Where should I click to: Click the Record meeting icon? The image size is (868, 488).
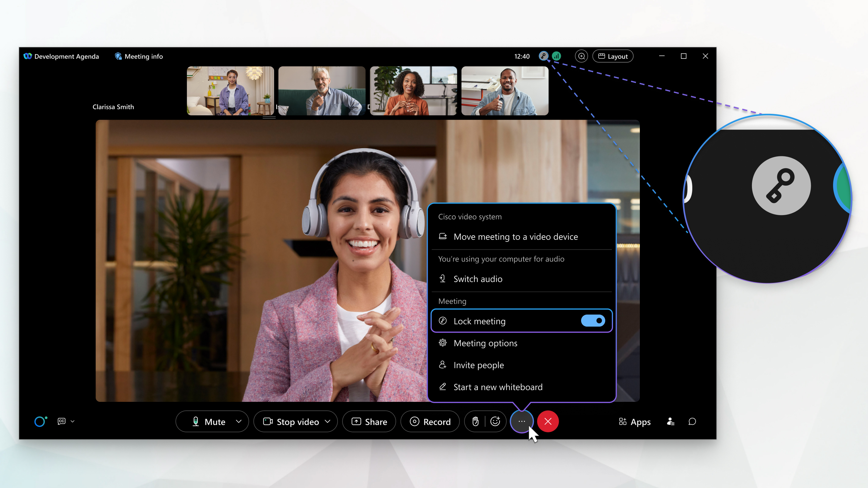430,421
